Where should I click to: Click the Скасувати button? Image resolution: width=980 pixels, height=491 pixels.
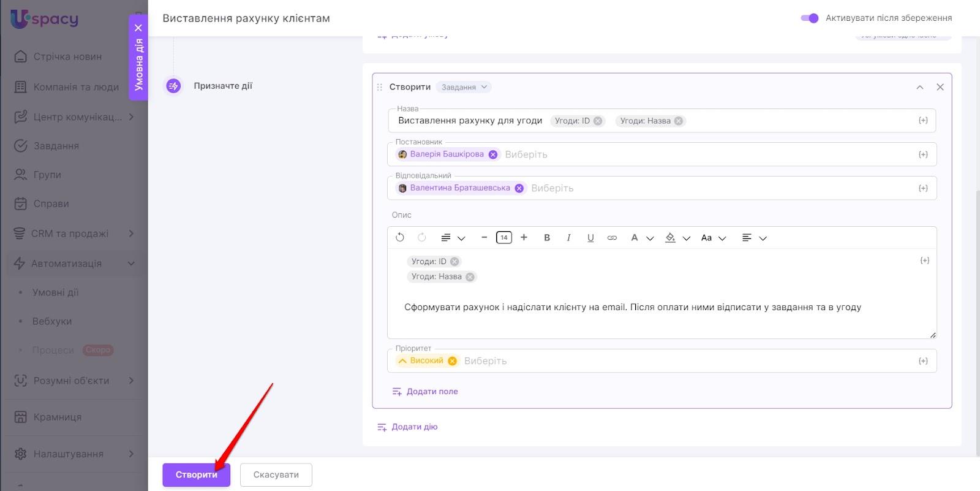point(276,475)
